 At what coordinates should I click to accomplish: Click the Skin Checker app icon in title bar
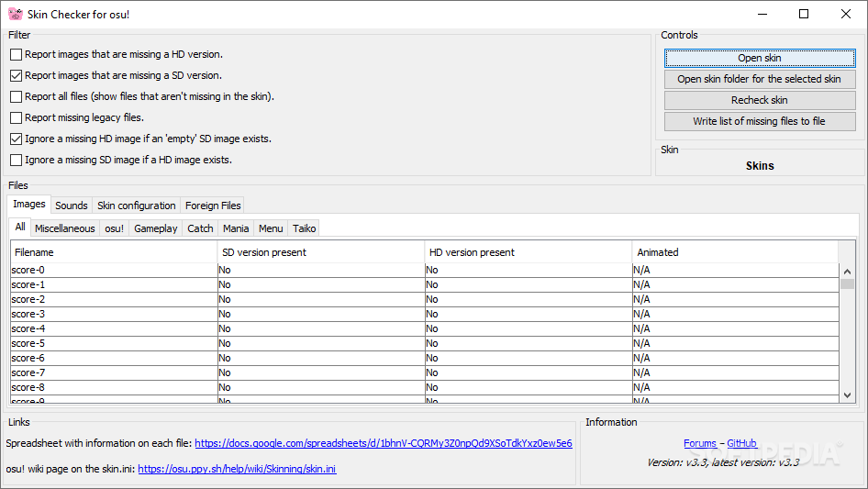click(15, 14)
